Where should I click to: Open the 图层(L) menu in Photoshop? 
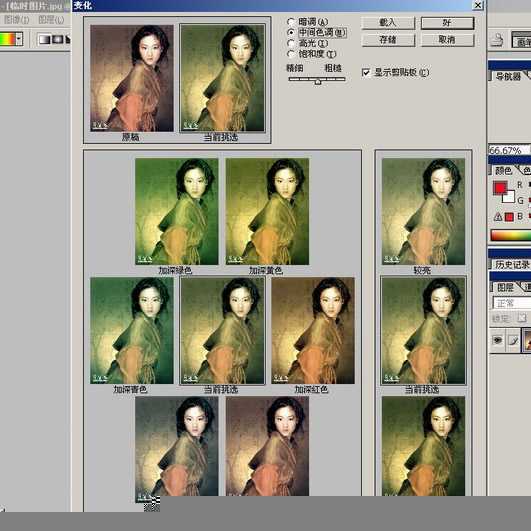(x=51, y=20)
